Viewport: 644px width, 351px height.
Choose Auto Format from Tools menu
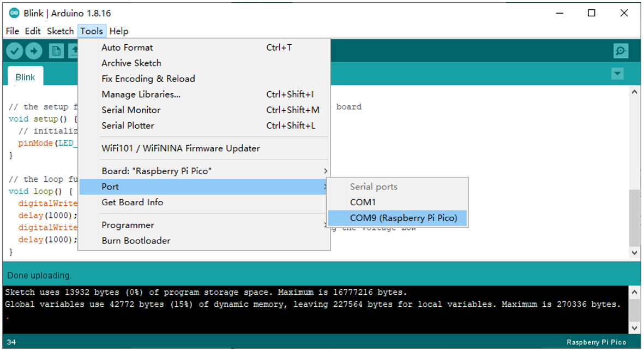coord(204,47)
